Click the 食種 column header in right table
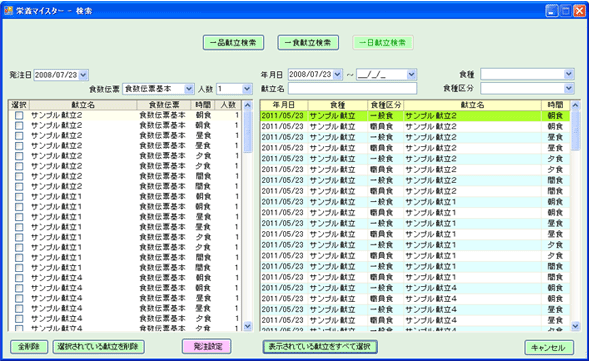This screenshot has width=590, height=361. [338, 105]
